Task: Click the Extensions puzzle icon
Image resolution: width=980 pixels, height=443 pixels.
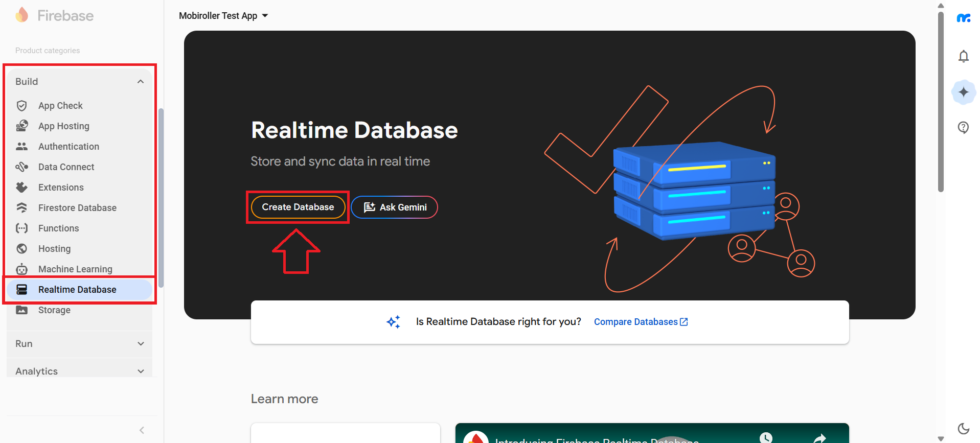Action: (x=21, y=187)
